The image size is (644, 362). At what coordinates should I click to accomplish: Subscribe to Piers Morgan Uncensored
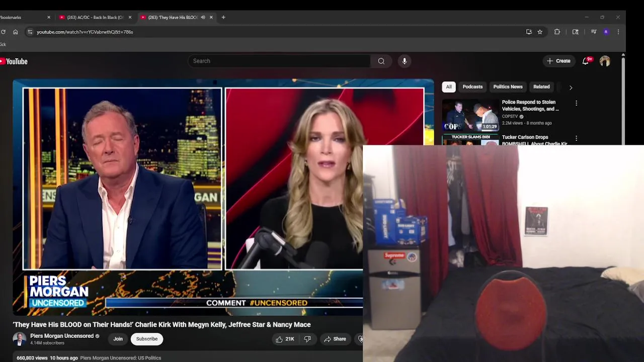tap(147, 339)
